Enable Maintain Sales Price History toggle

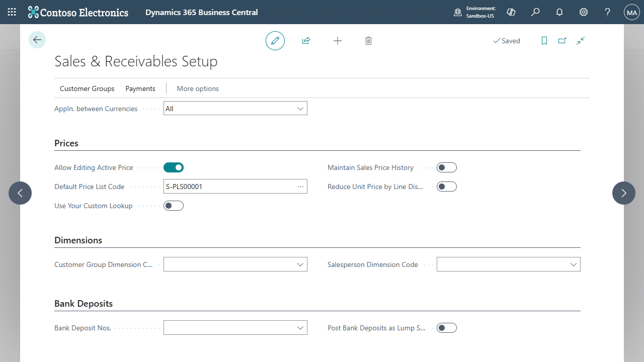(x=446, y=167)
